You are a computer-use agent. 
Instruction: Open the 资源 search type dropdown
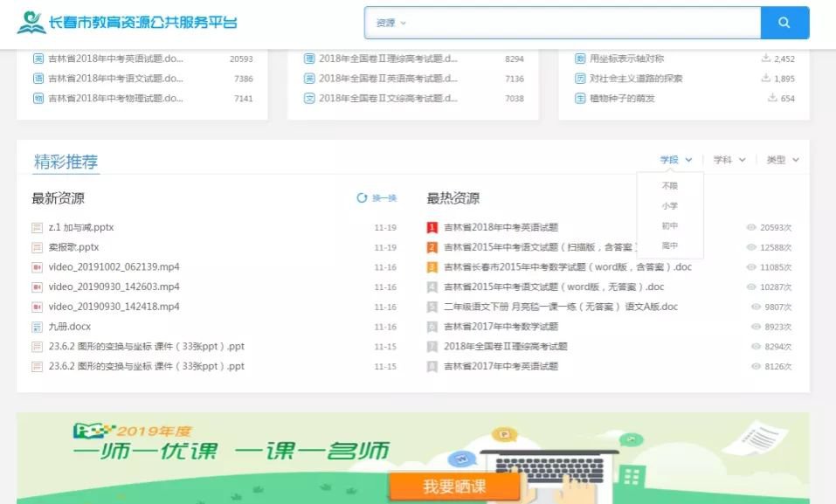(391, 23)
